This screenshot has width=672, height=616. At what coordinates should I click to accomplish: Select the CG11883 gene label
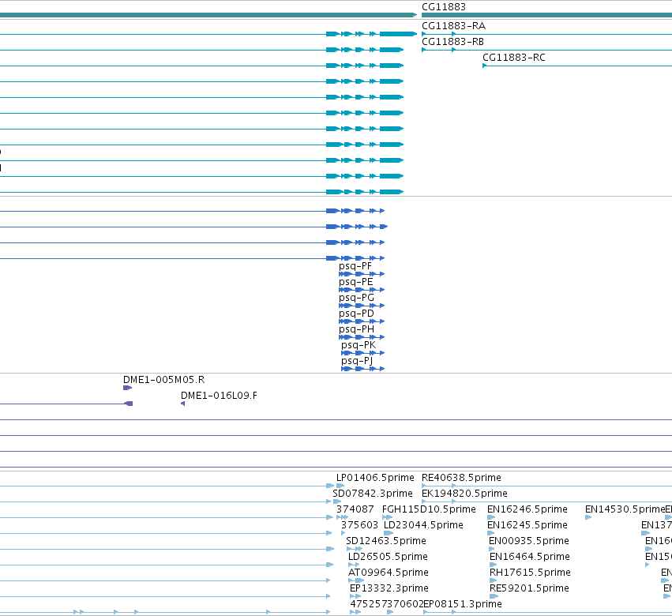444,7
